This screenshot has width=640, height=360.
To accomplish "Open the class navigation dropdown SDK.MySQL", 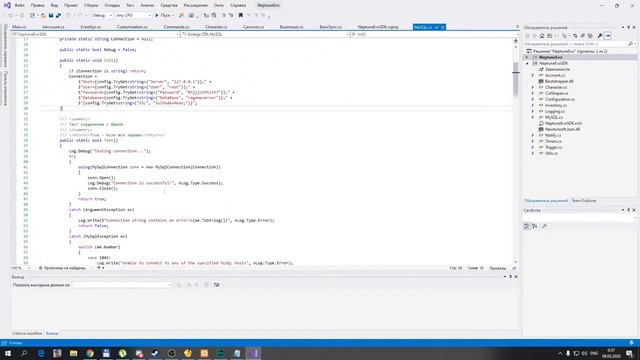I will 265,34.
